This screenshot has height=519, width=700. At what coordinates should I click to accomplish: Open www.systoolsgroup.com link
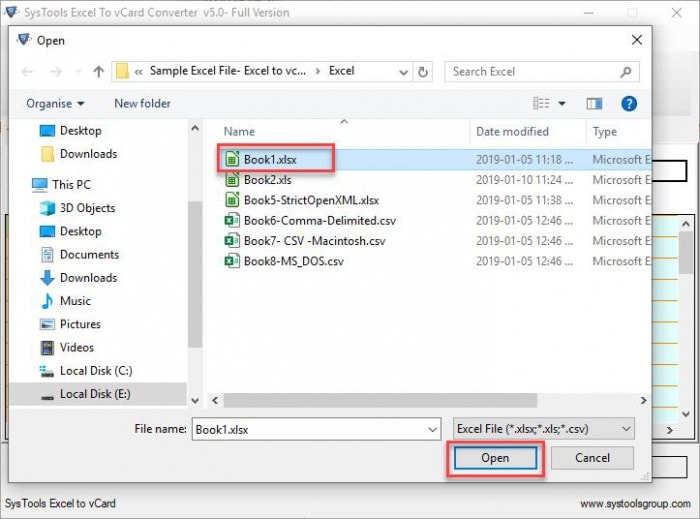pyautogui.click(x=635, y=504)
